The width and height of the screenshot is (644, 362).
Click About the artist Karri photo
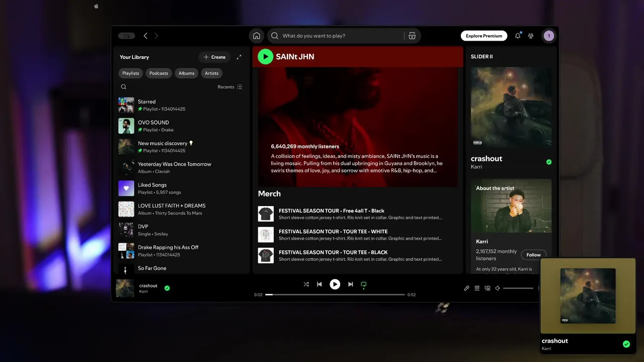511,206
